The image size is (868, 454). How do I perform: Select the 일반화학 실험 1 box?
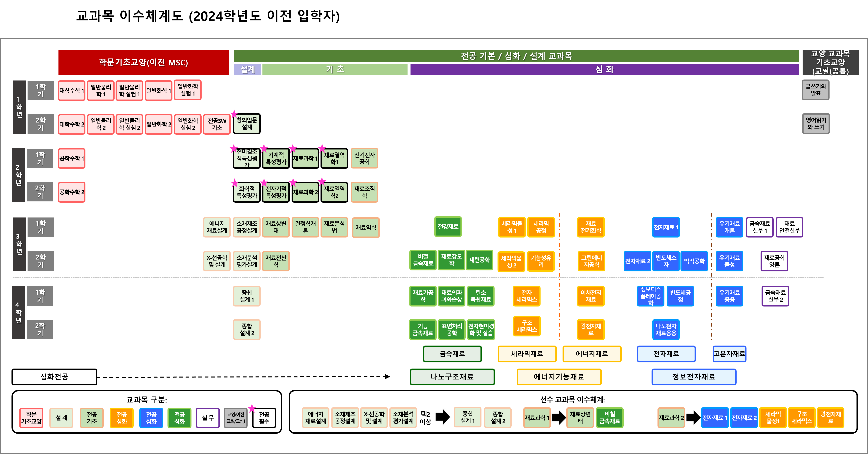(x=188, y=90)
